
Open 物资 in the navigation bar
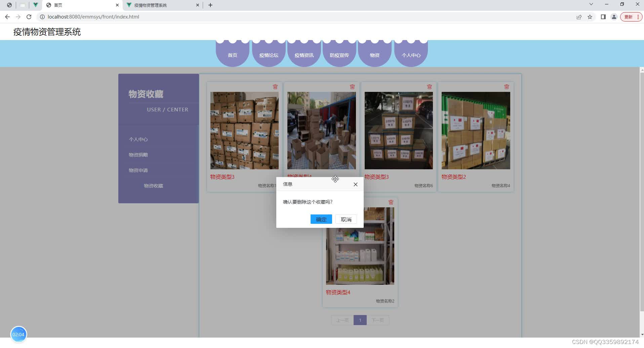point(375,54)
